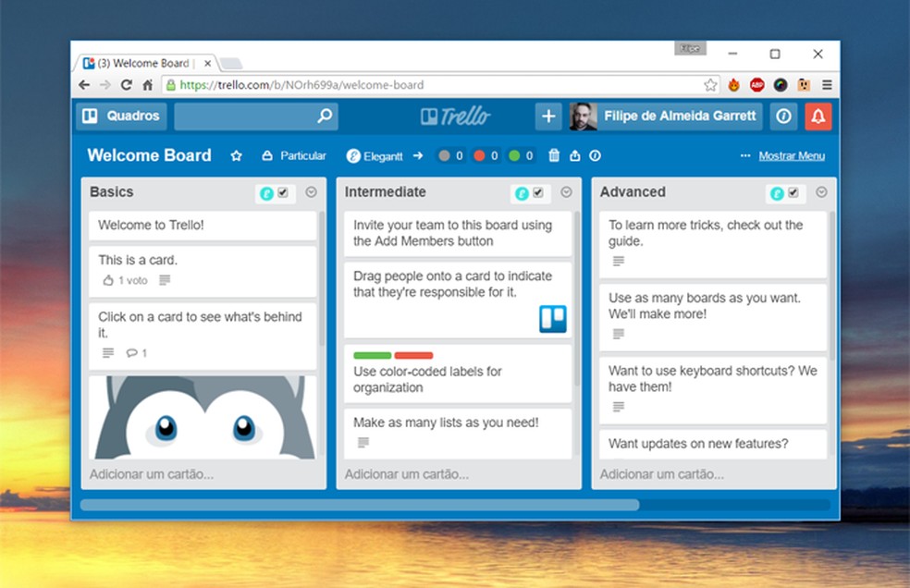Open the Basics list dropdown menu
The height and width of the screenshot is (588, 910).
coord(311,192)
